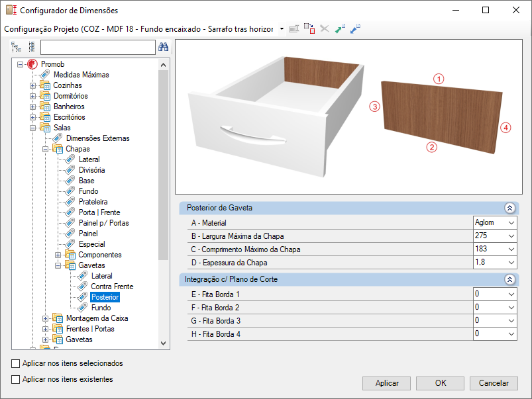Click the Divisória tag icon
This screenshot has height=399, width=532.
(x=70, y=169)
